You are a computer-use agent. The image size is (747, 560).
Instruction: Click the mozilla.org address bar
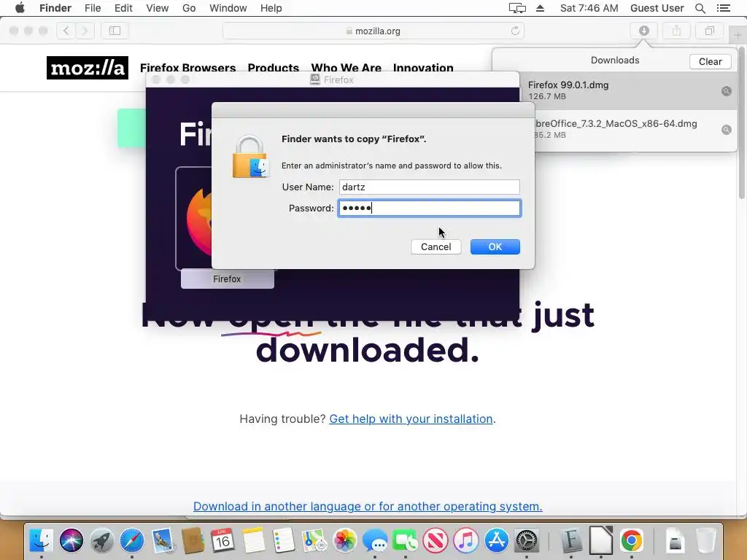pos(373,31)
